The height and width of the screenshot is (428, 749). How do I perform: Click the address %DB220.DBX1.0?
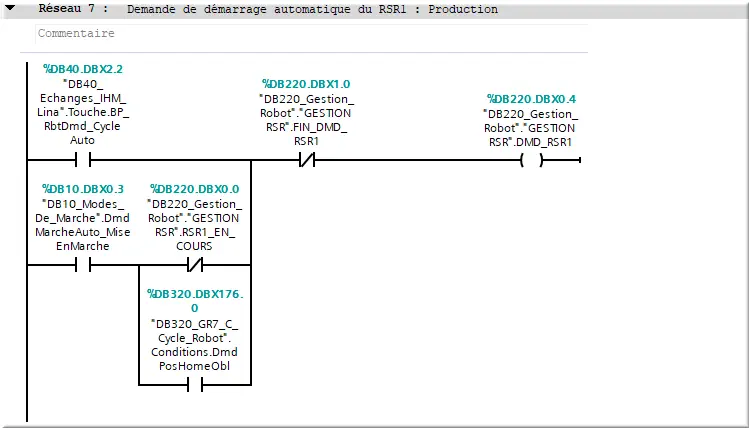pos(306,84)
